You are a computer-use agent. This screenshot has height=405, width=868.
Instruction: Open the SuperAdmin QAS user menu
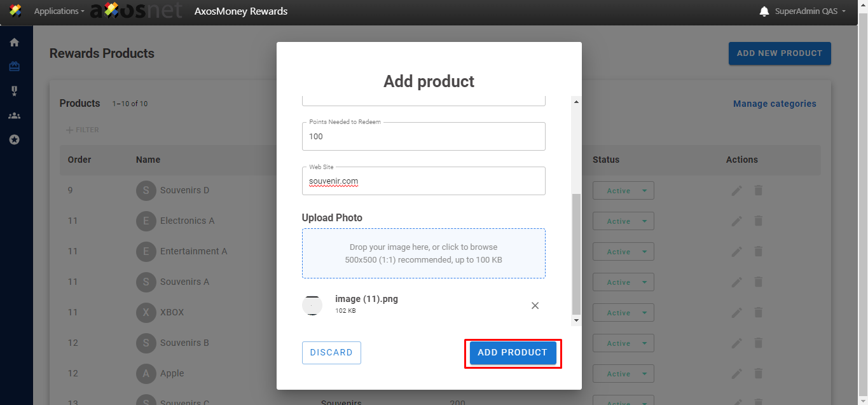coord(810,11)
